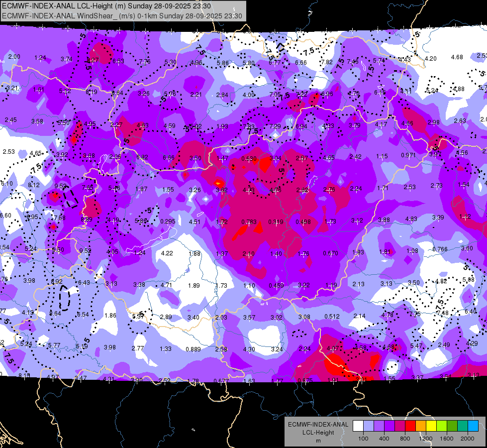Click the LCL-Height (m) title line at top

click(x=106, y=6)
